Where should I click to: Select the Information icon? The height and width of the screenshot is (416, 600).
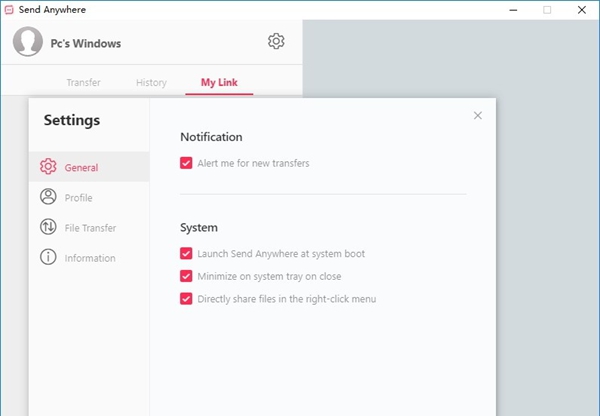click(x=48, y=257)
